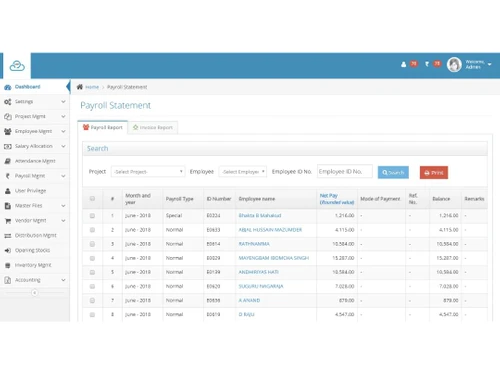Expand the Employee Mgmt chevron
The image size is (500, 375).
click(x=63, y=131)
